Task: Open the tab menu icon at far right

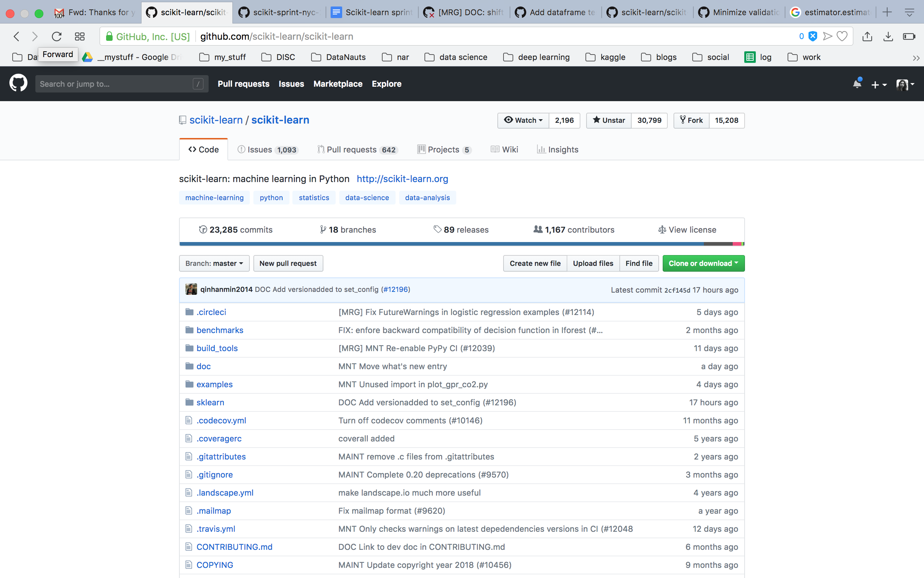Action: 909,13
